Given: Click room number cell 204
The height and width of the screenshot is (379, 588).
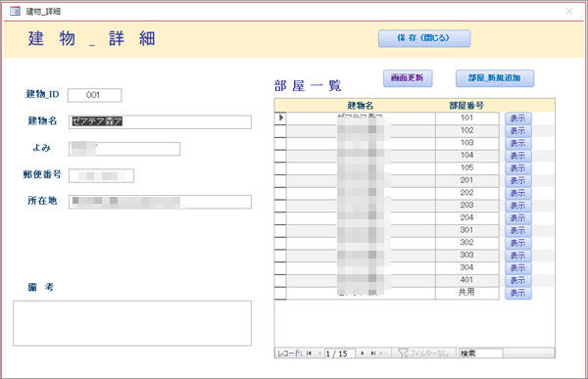Looking at the screenshot, I should (467, 217).
